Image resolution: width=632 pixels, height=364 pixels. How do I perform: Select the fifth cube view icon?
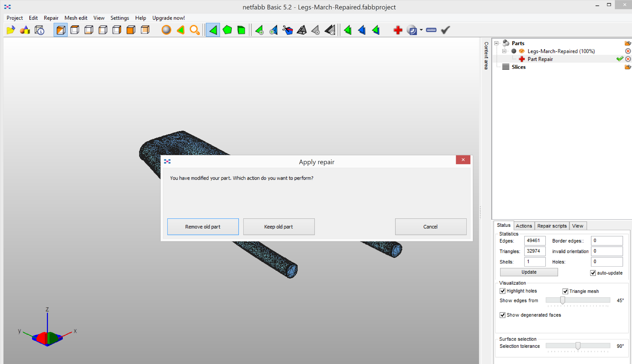117,30
